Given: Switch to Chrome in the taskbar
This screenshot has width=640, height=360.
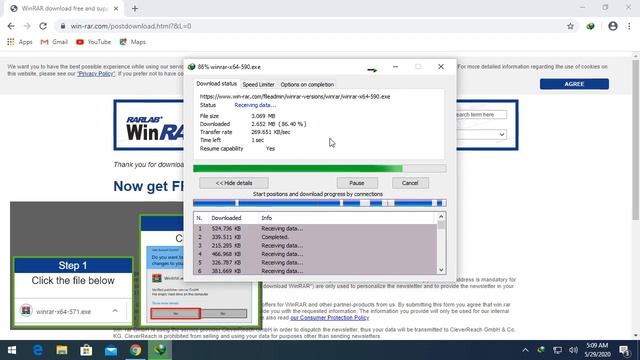Looking at the screenshot, I should point(136,350).
